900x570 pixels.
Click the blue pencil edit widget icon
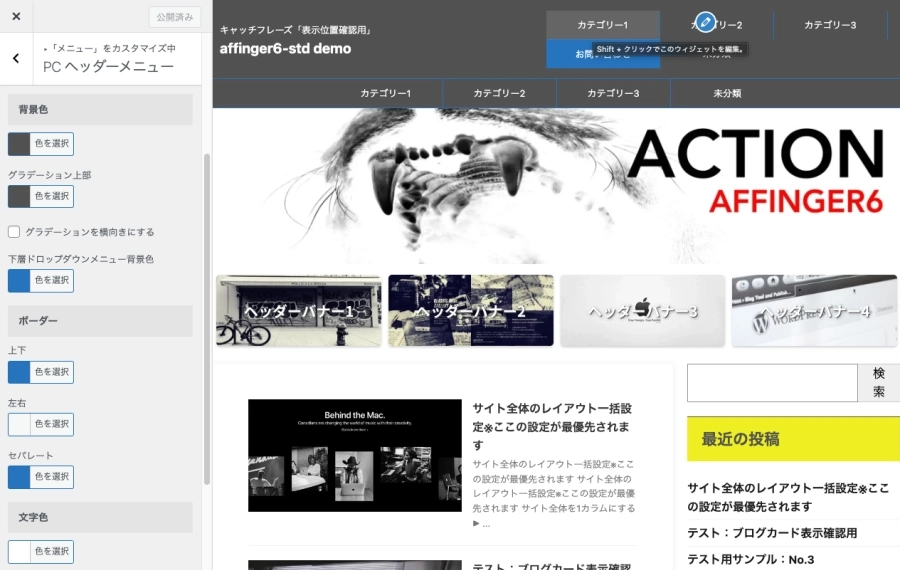(x=705, y=22)
